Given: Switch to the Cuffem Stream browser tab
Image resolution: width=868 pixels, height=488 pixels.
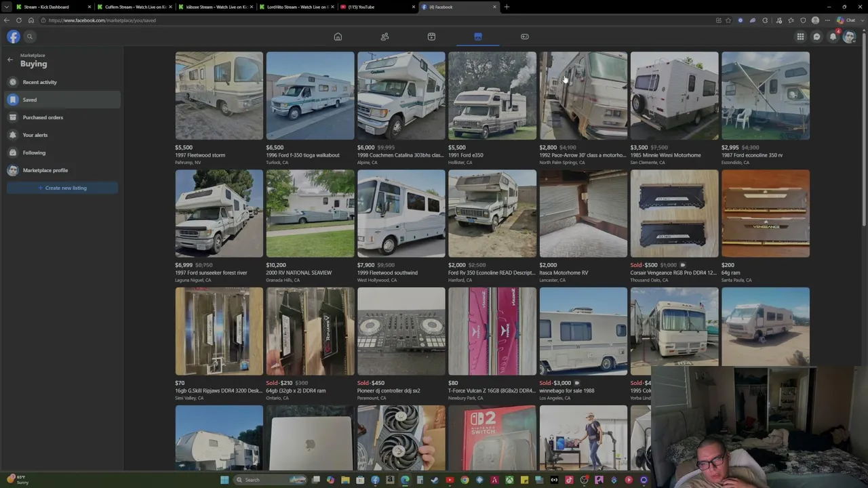Looking at the screenshot, I should 134,7.
